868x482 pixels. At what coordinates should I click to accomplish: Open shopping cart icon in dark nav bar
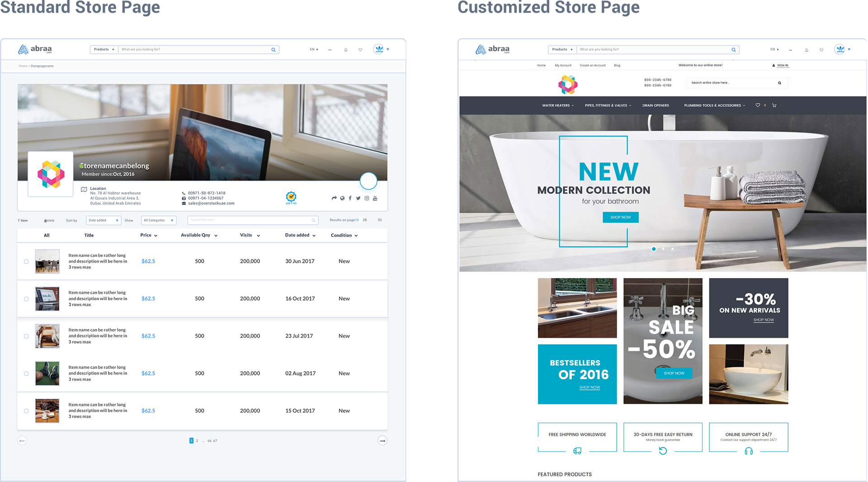tap(774, 105)
